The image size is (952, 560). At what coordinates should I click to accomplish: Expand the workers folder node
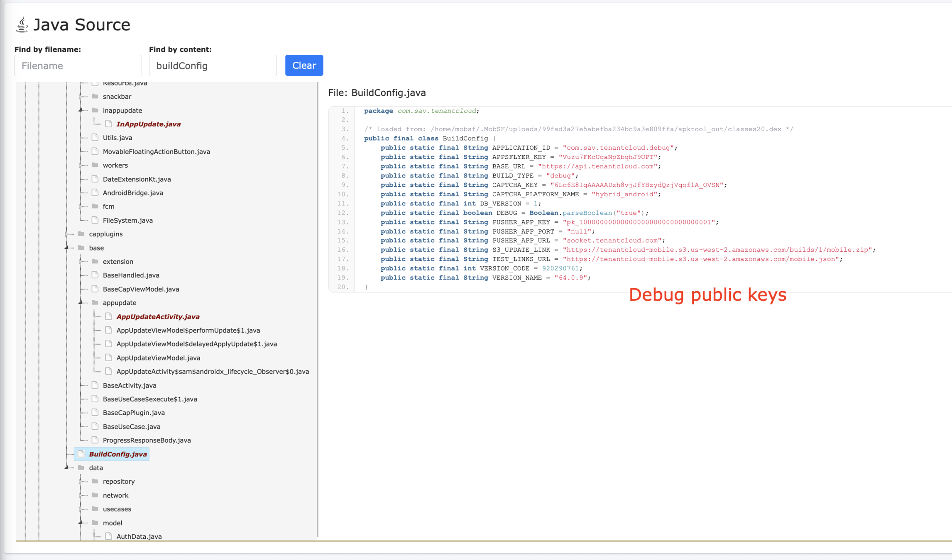pyautogui.click(x=81, y=165)
